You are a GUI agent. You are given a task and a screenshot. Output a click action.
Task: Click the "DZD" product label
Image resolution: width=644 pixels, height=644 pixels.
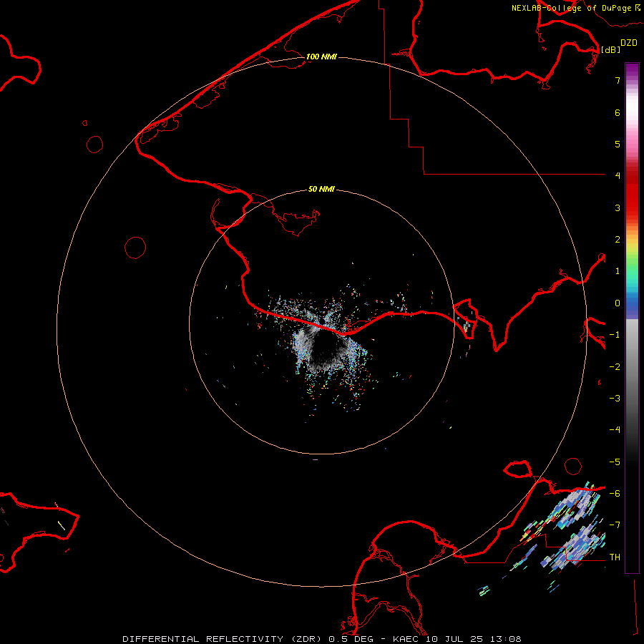tap(629, 43)
